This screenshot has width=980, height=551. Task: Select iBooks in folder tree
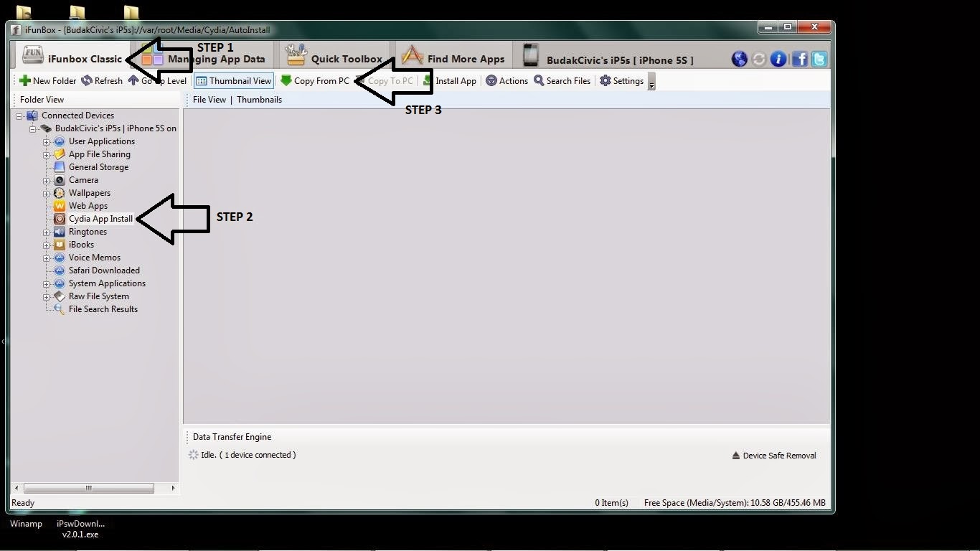[x=81, y=245]
